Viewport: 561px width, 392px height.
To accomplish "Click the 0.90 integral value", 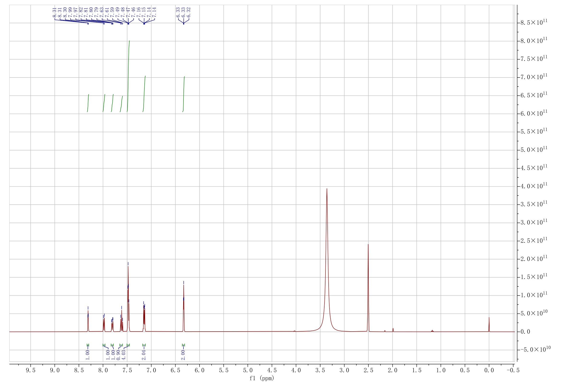I will tap(118, 355).
